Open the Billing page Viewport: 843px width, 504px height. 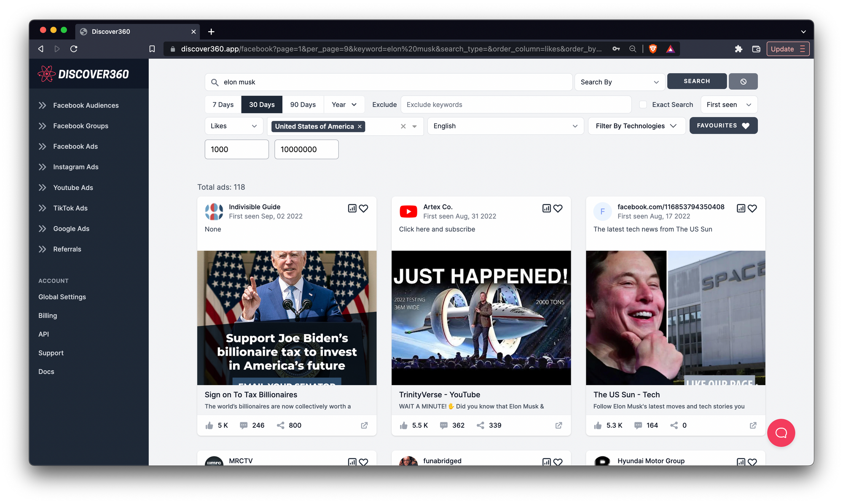point(48,316)
